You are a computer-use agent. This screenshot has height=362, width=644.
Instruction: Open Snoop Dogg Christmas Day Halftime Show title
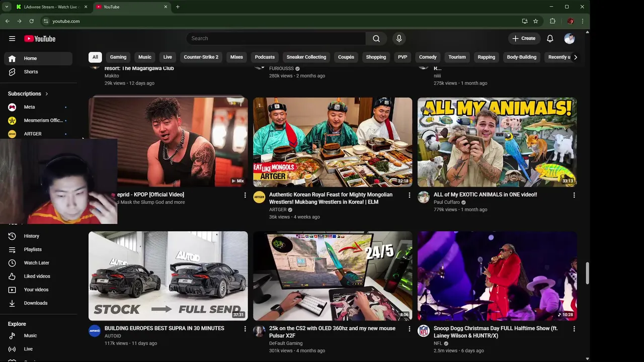click(496, 332)
